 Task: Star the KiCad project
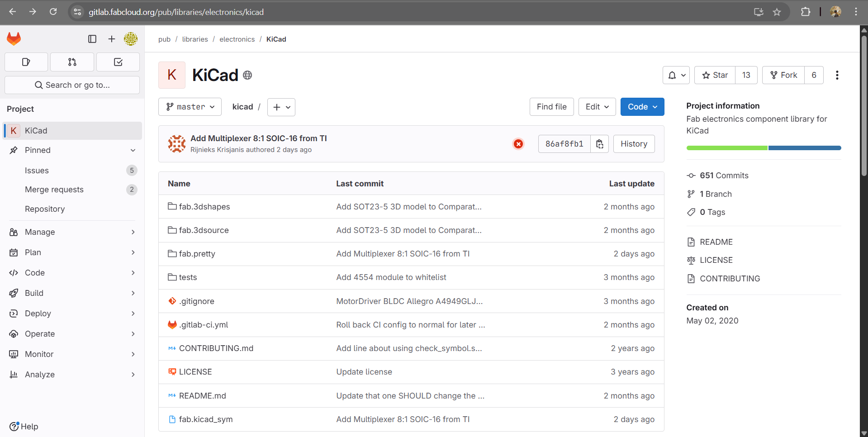[715, 75]
